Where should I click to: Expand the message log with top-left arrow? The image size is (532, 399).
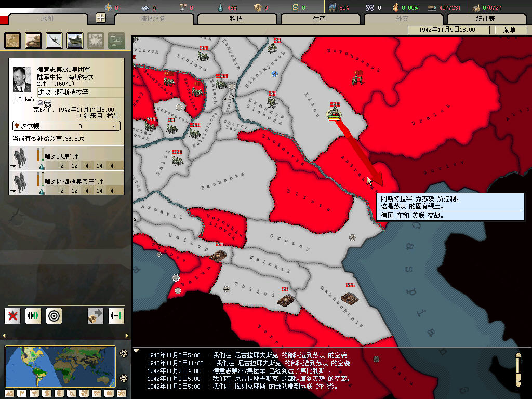pyautogui.click(x=137, y=351)
